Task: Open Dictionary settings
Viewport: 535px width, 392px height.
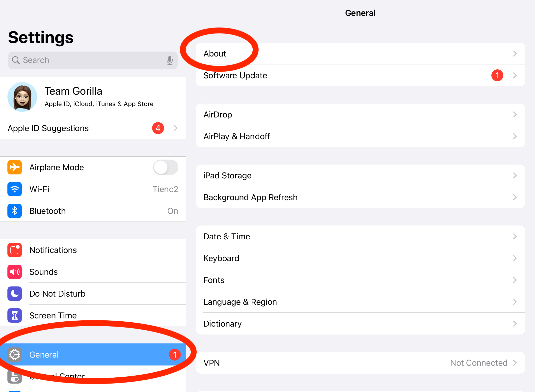Action: pyautogui.click(x=360, y=324)
